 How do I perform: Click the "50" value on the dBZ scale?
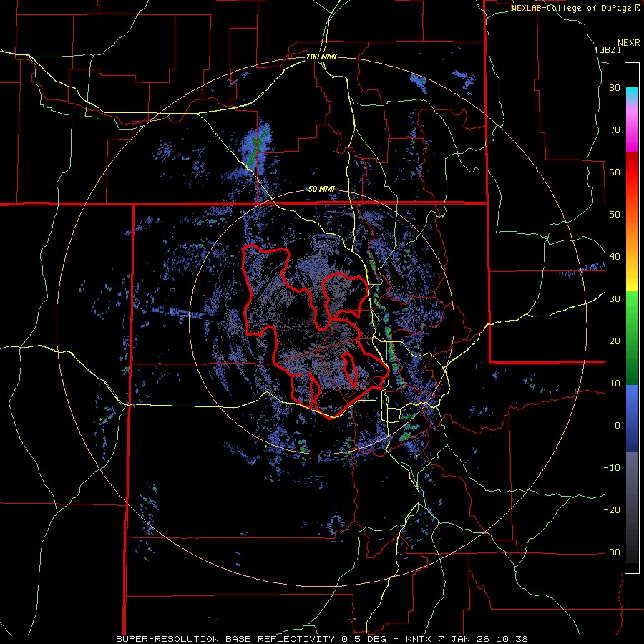(615, 215)
